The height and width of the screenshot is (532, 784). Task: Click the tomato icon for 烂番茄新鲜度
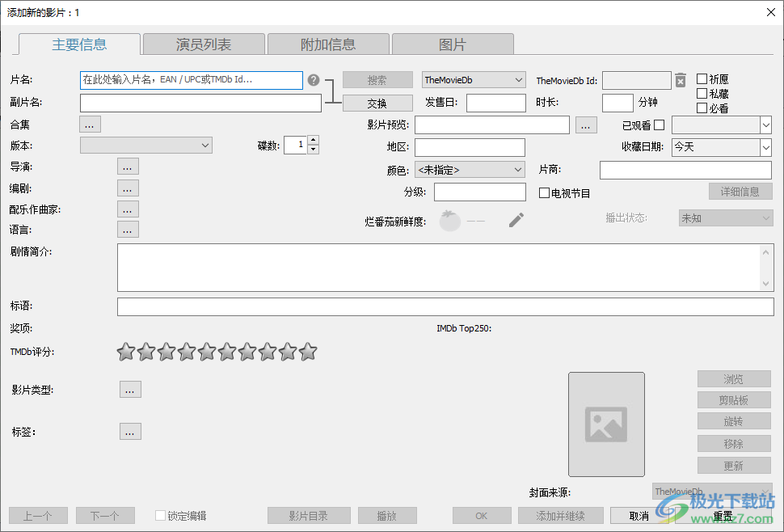point(451,219)
